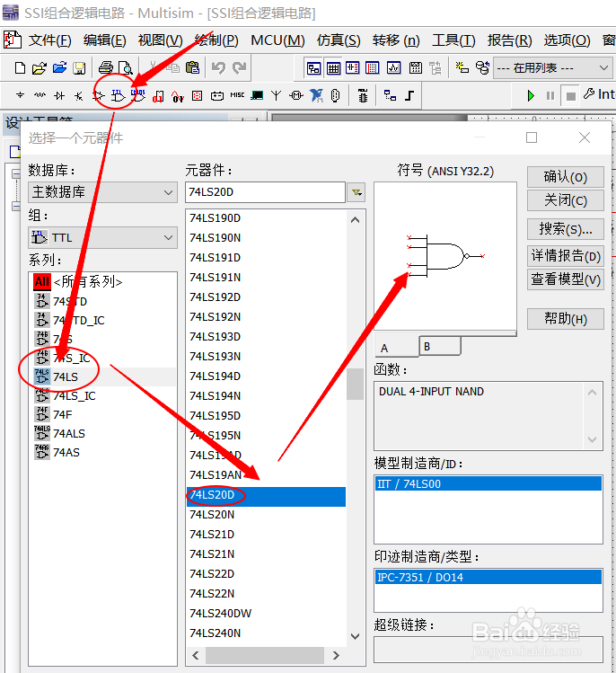Click the 详情报告(D) button
The height and width of the screenshot is (673, 616).
(x=566, y=256)
